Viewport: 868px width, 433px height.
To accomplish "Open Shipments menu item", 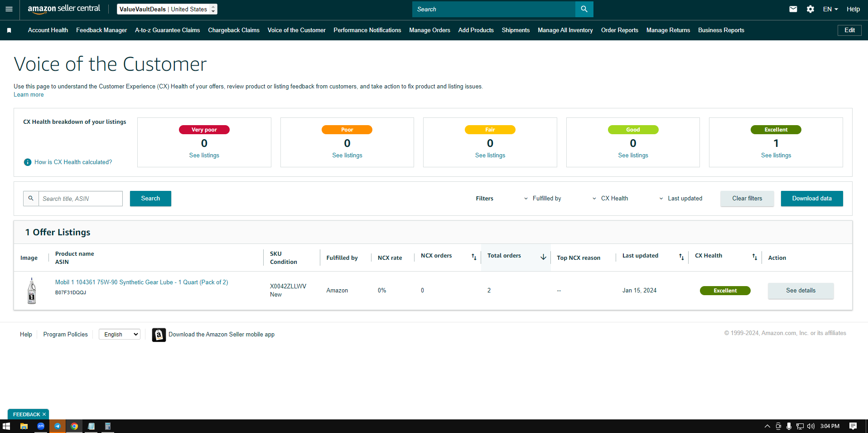I will tap(516, 30).
